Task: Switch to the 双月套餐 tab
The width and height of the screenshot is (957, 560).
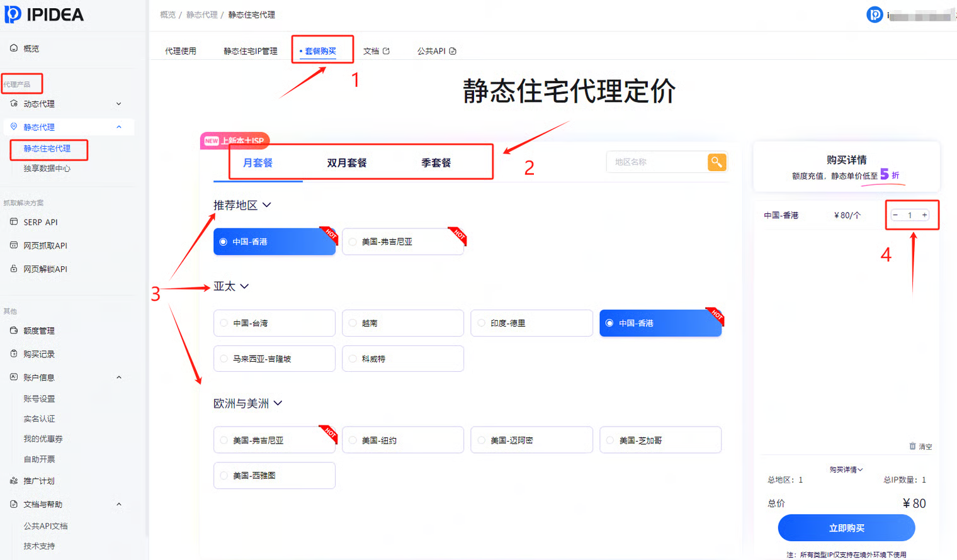Action: click(346, 163)
